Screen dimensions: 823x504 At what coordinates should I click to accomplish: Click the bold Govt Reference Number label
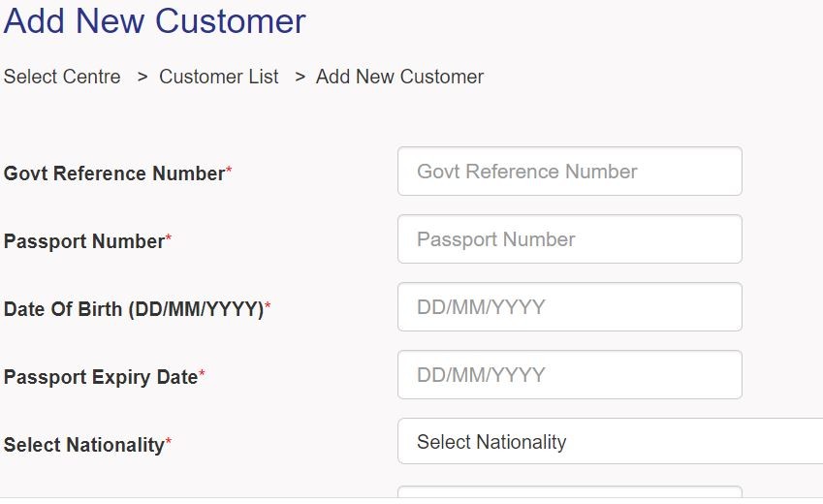(114, 173)
